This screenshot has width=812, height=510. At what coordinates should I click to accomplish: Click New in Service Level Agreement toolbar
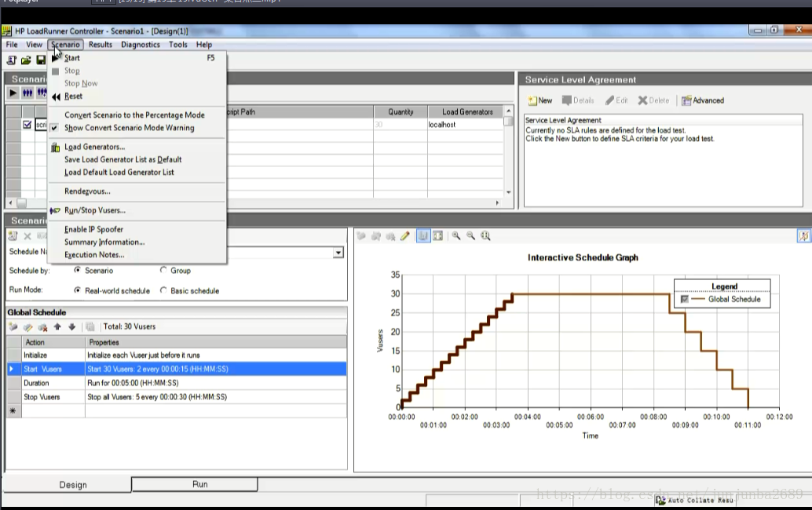point(540,100)
